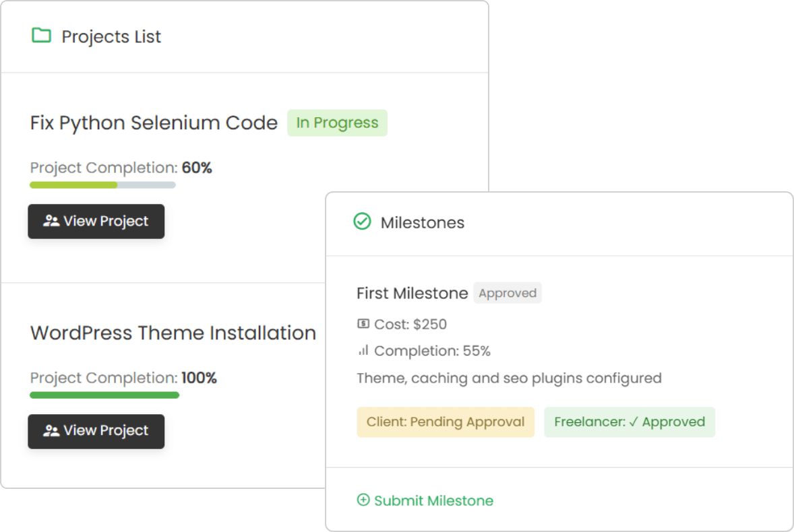Select the Client: Pending Approval tag
This screenshot has height=532, width=794.
446,422
